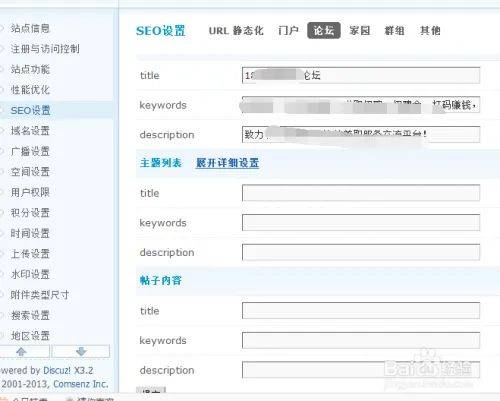Image resolution: width=500 pixels, height=401 pixels.
Task: Click 主题列表 description input field
Action: [x=361, y=252]
